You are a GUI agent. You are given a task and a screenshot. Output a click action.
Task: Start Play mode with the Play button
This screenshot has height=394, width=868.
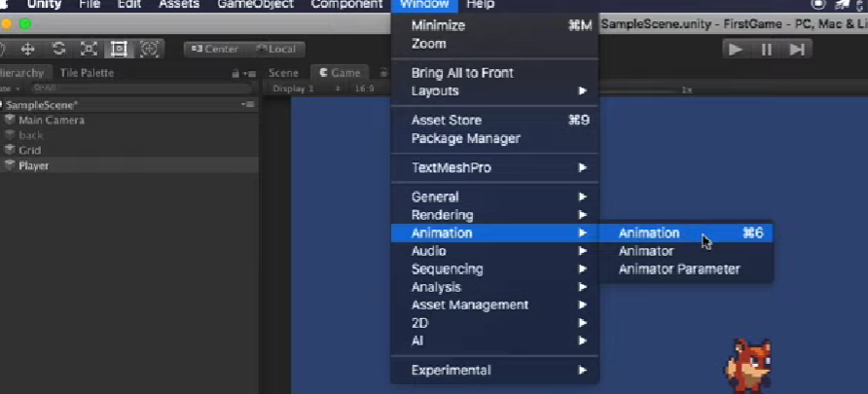coord(736,50)
